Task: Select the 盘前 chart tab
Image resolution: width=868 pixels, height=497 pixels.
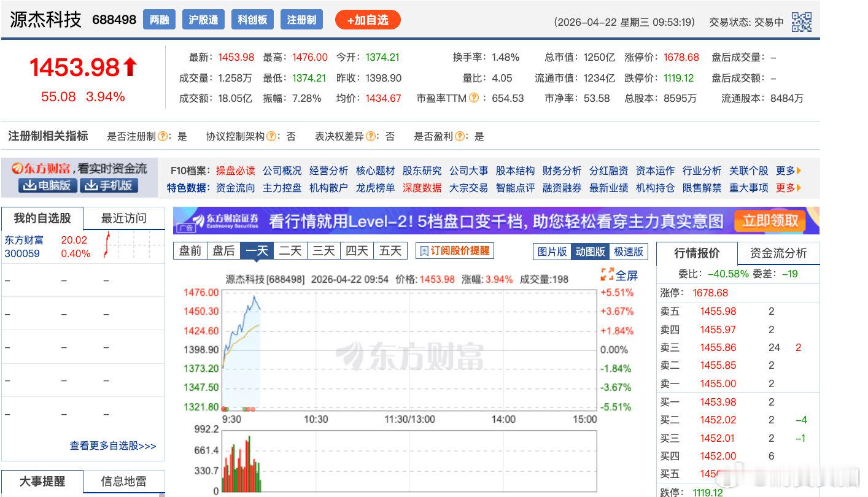Action: 190,250
